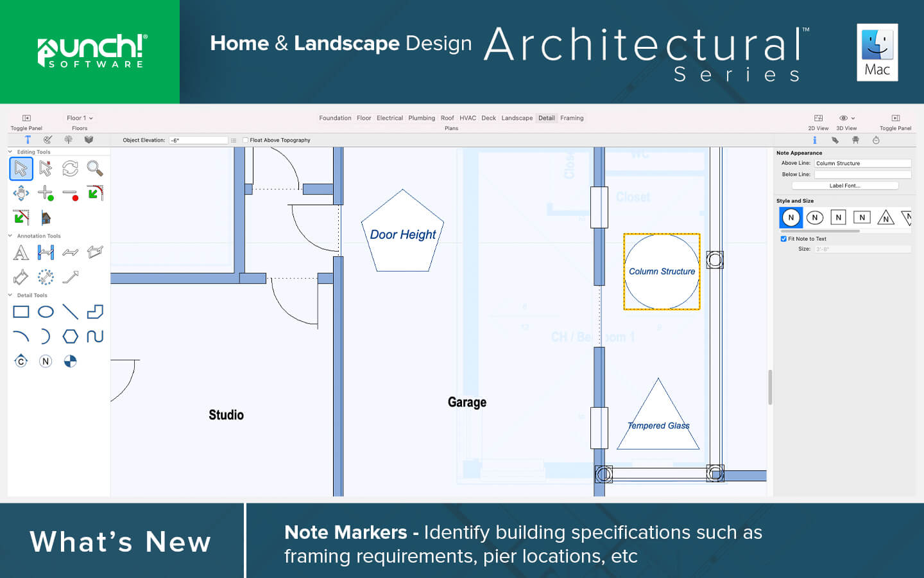Screen dimensions: 924x578
Task: Activate the rotate tool
Action: coord(70,169)
